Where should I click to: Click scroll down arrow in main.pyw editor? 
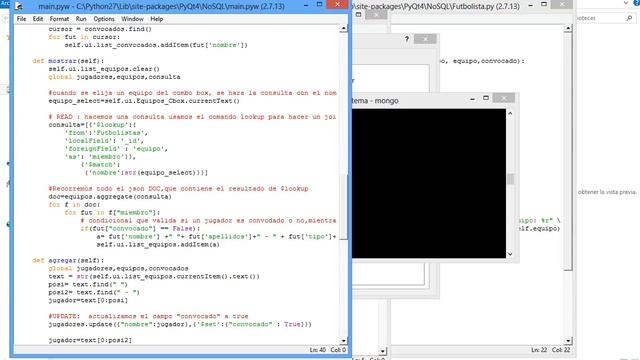343,340
